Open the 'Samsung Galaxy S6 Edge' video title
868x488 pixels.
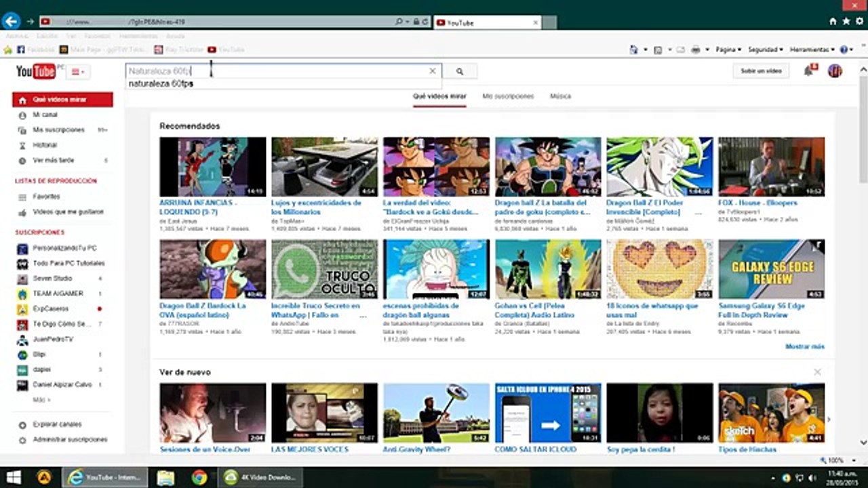coord(762,310)
